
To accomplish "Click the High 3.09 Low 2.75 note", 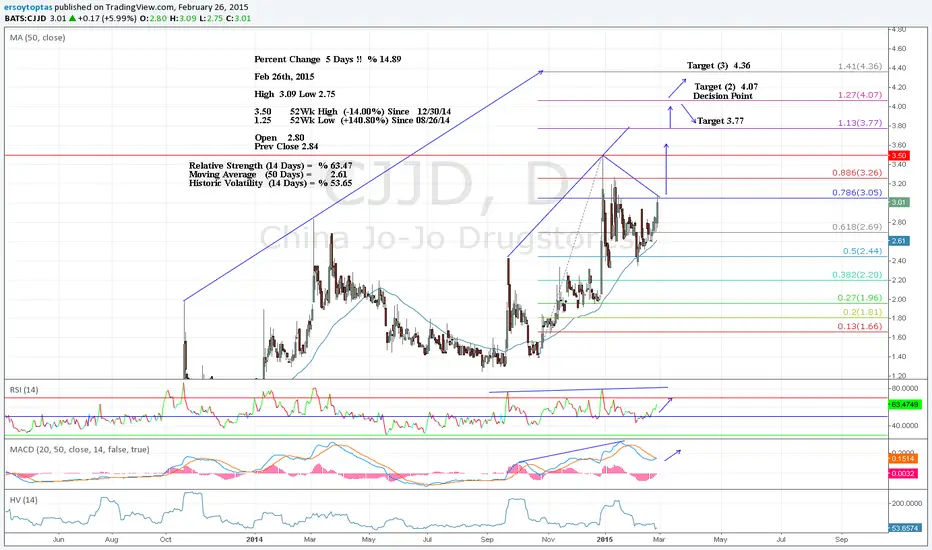I will [x=294, y=94].
